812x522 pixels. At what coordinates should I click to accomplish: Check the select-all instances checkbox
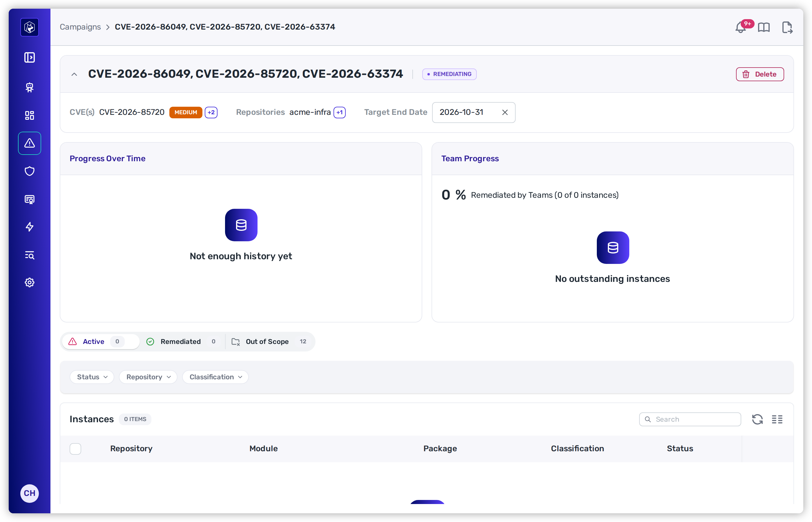coord(75,449)
